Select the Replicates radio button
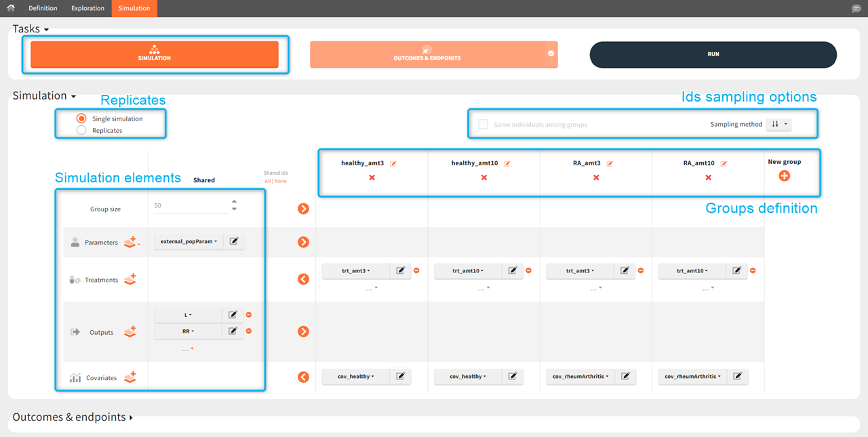This screenshot has height=437, width=868. pyautogui.click(x=81, y=130)
